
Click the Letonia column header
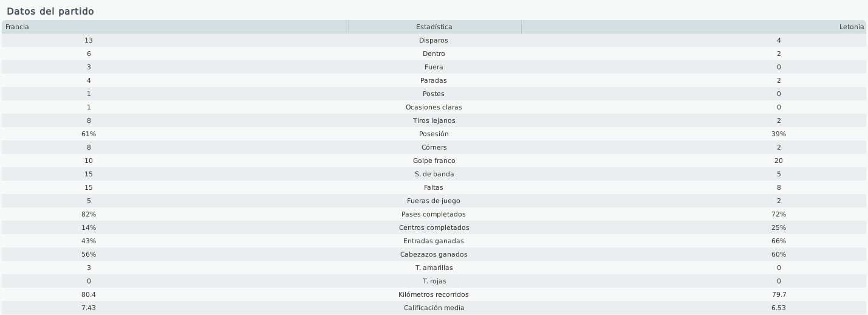coord(694,27)
